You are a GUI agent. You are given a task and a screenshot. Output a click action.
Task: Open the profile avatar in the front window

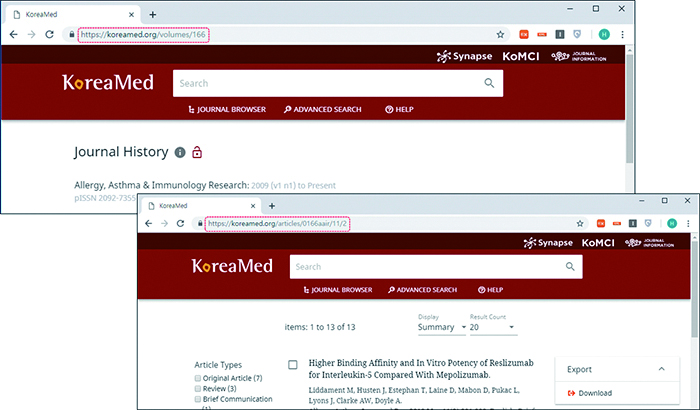point(672,223)
